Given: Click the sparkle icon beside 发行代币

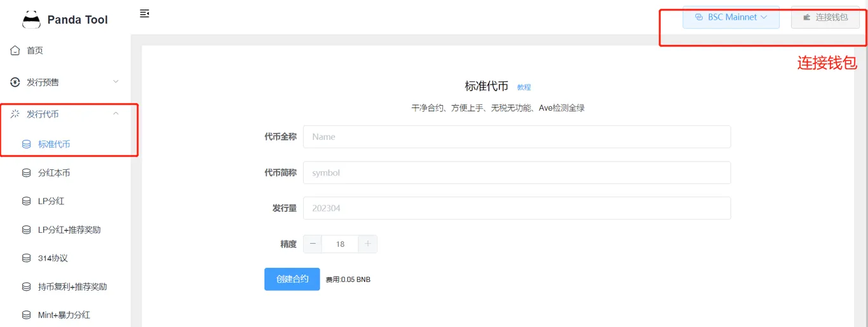Looking at the screenshot, I should (15, 114).
